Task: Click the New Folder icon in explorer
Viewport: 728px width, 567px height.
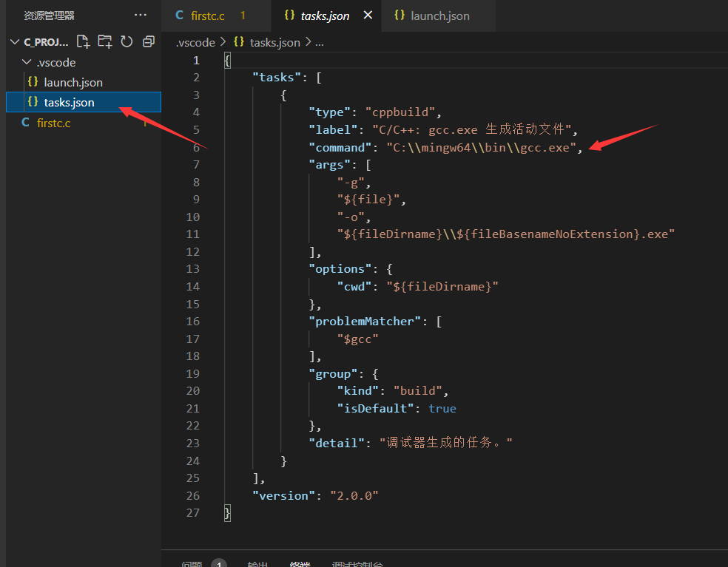Action: [x=105, y=41]
